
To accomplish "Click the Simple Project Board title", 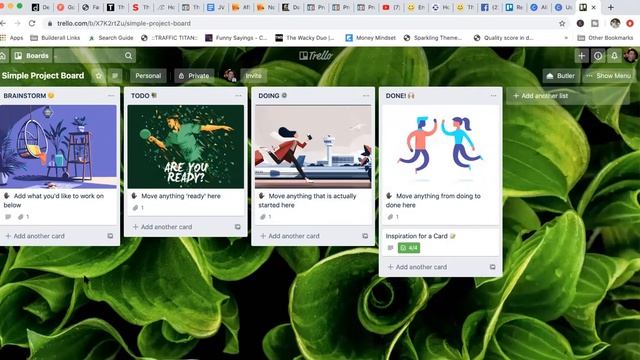I will click(43, 76).
